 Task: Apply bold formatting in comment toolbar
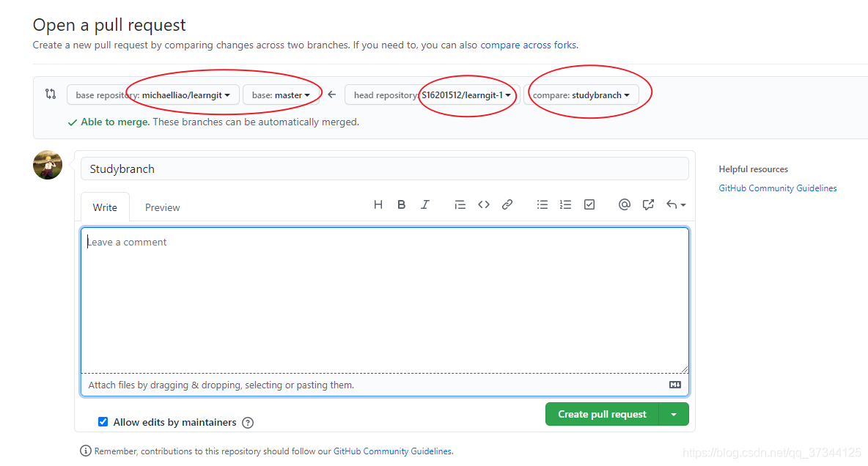[x=401, y=204]
